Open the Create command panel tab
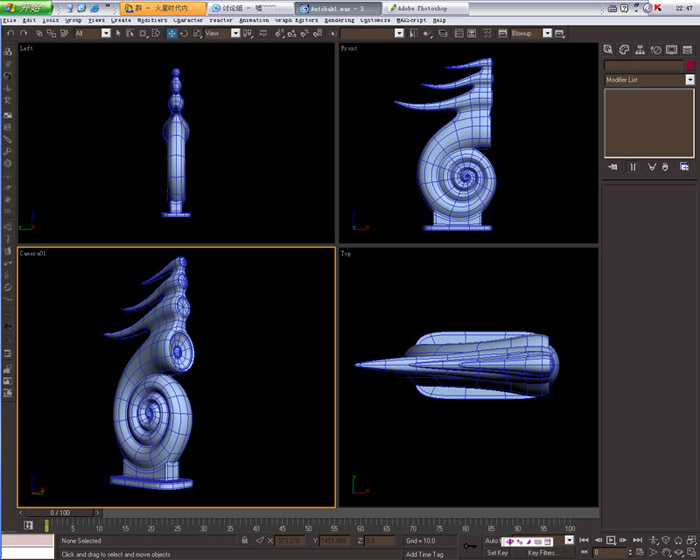Viewport: 700px width, 560px height. pyautogui.click(x=608, y=50)
